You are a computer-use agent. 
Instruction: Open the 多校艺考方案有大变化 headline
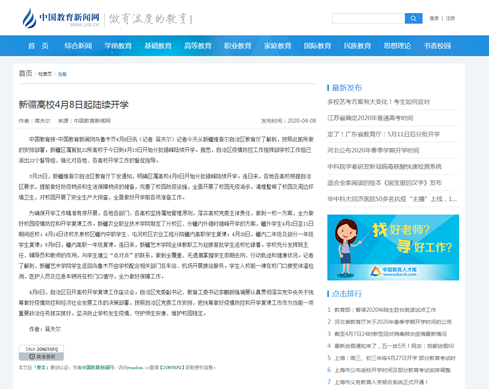379,102
